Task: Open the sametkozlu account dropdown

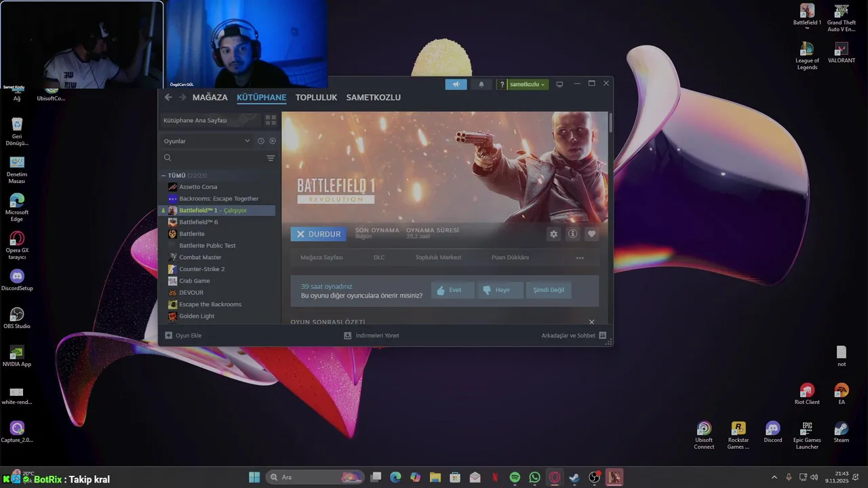Action: 528,85
